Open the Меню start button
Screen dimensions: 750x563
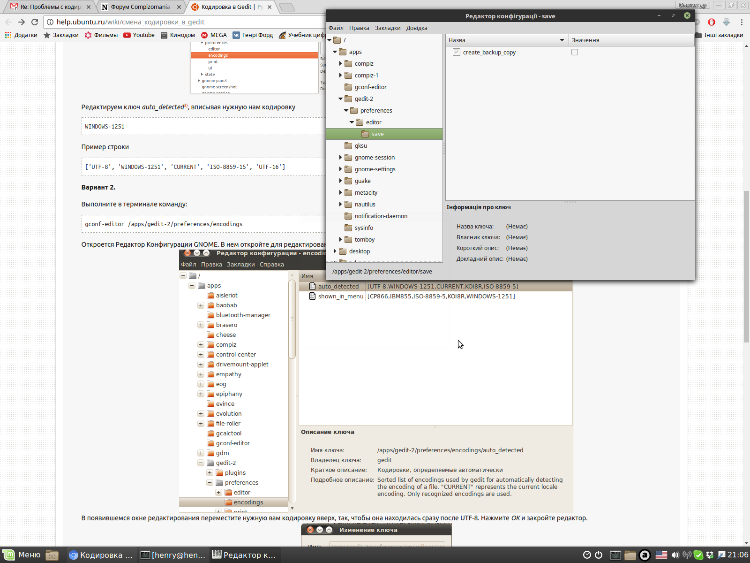(x=22, y=555)
